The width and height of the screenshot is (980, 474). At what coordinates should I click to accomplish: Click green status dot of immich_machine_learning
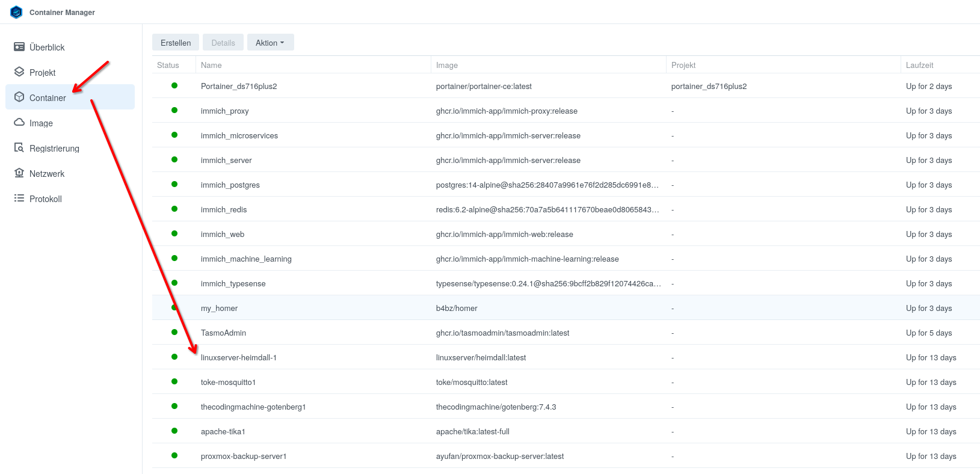pyautogui.click(x=174, y=258)
